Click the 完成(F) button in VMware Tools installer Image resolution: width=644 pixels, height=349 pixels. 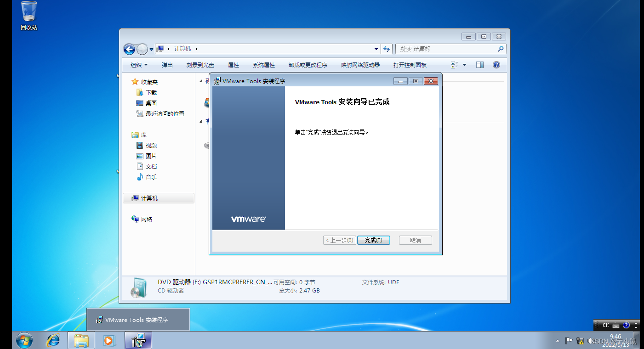point(373,240)
